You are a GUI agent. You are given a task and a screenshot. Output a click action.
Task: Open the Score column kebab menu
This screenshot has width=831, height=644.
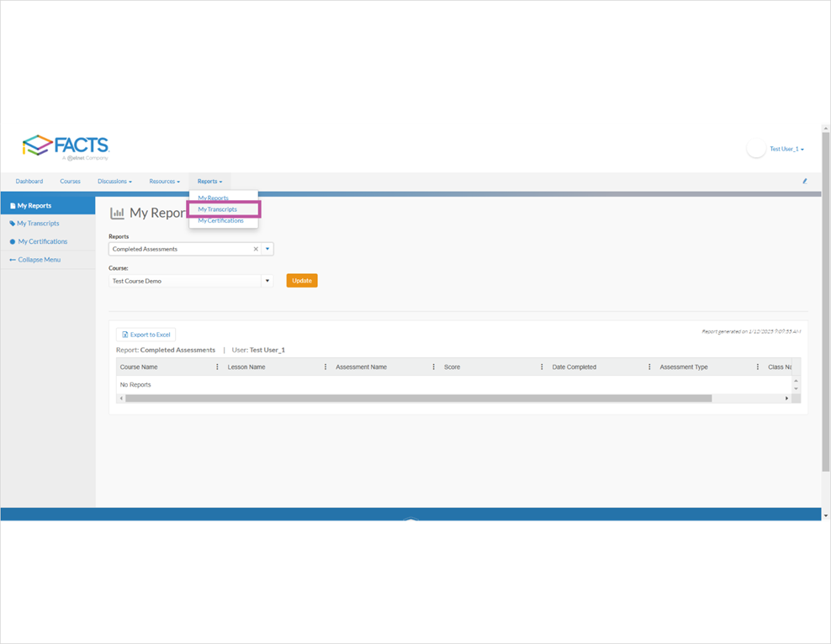pos(541,367)
